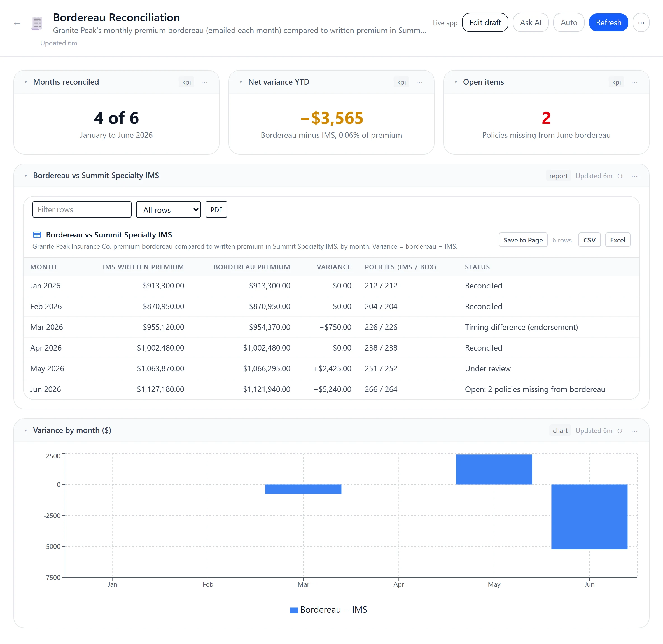Image resolution: width=663 pixels, height=644 pixels.
Task: Click the 'Live app' label
Action: pyautogui.click(x=445, y=23)
